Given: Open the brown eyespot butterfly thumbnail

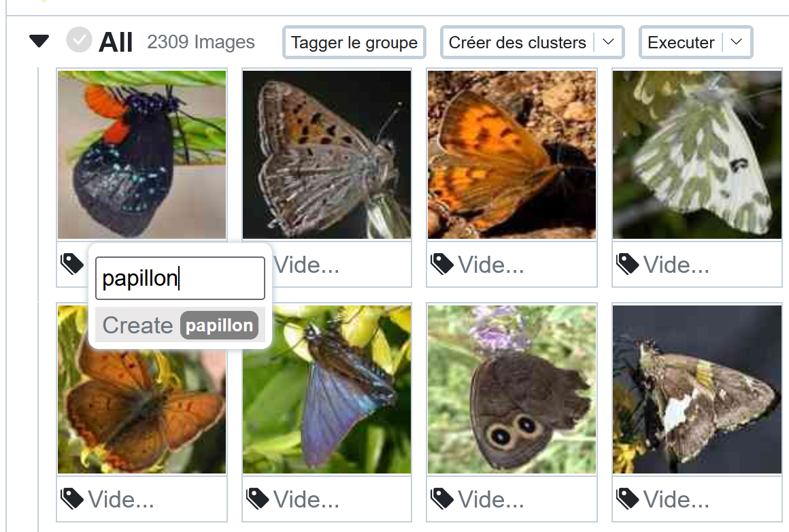Looking at the screenshot, I should click(x=511, y=389).
